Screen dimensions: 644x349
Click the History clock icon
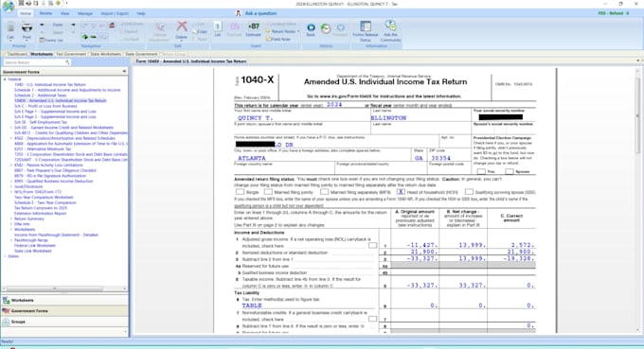click(x=326, y=28)
